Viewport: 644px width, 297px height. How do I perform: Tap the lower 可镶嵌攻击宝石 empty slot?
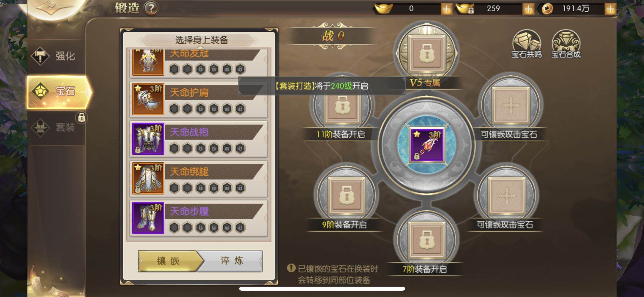tap(506, 196)
